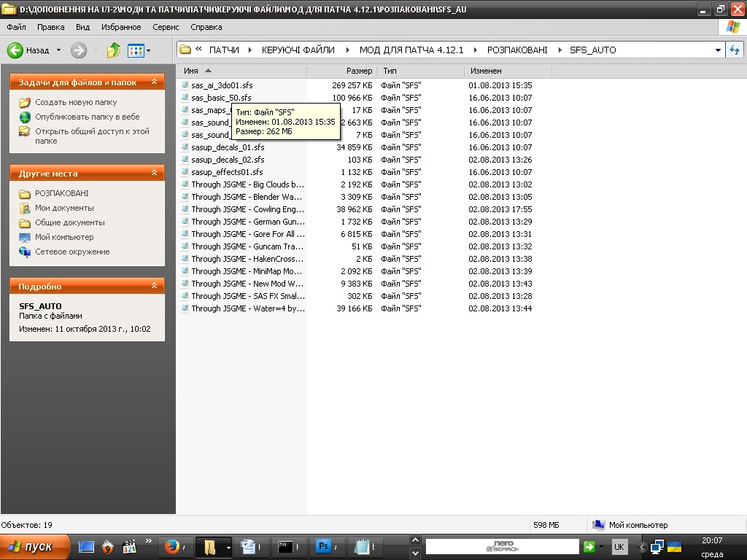The image size is (747, 560).
Task: Open the Справка menu
Action: (x=206, y=27)
